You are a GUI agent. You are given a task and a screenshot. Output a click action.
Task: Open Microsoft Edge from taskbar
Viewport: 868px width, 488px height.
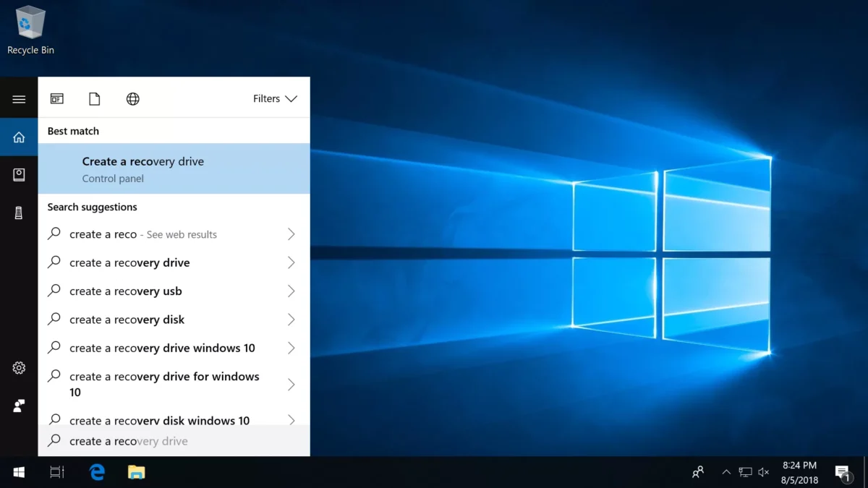(x=97, y=472)
